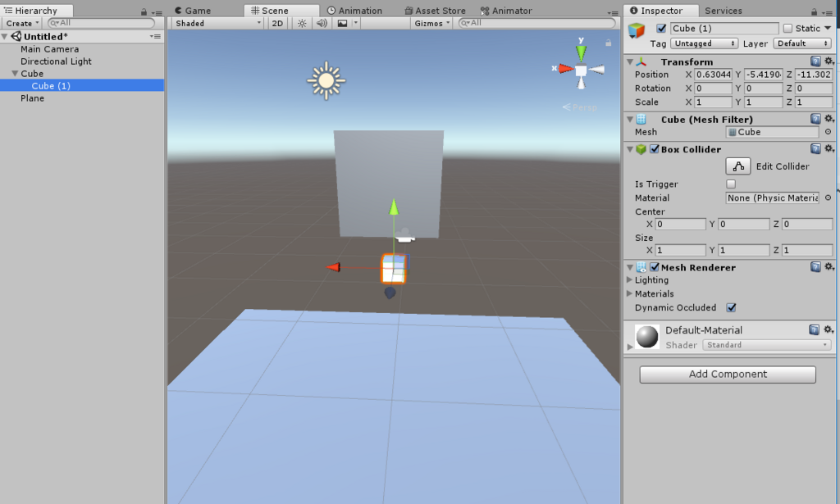Click the Edit Collider button
The width and height of the screenshot is (840, 504).
point(737,166)
